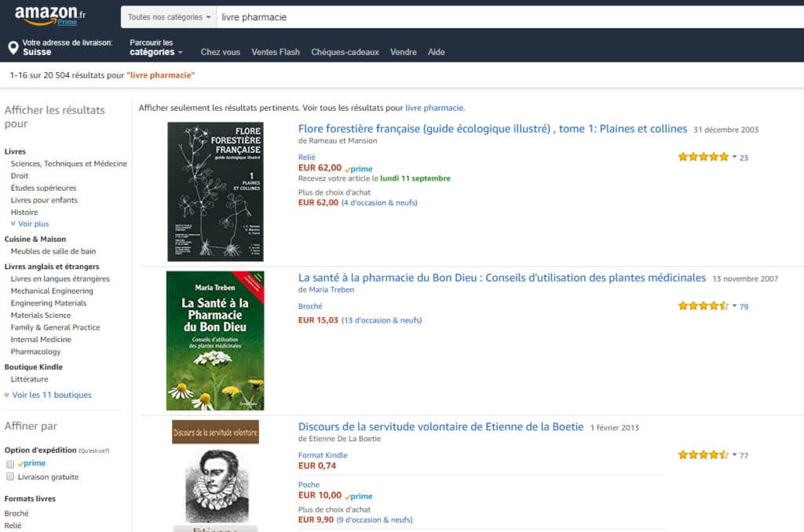The width and height of the screenshot is (804, 532).
Task: Open the 77 customer reviews
Action: pyautogui.click(x=744, y=455)
